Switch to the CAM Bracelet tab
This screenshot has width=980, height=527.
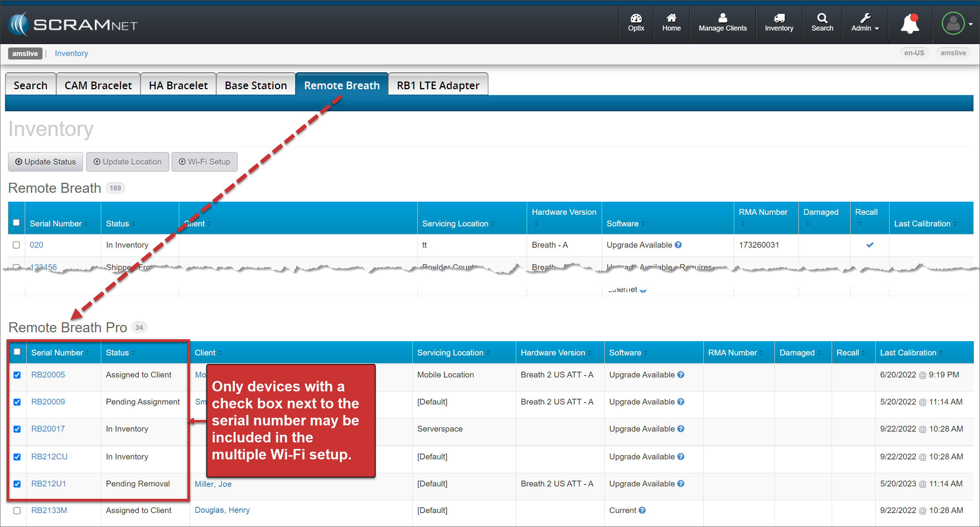click(x=98, y=85)
